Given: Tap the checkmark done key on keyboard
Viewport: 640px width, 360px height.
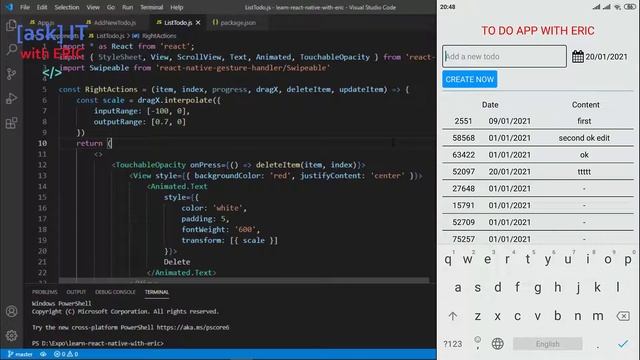Looking at the screenshot, I should click(x=623, y=344).
